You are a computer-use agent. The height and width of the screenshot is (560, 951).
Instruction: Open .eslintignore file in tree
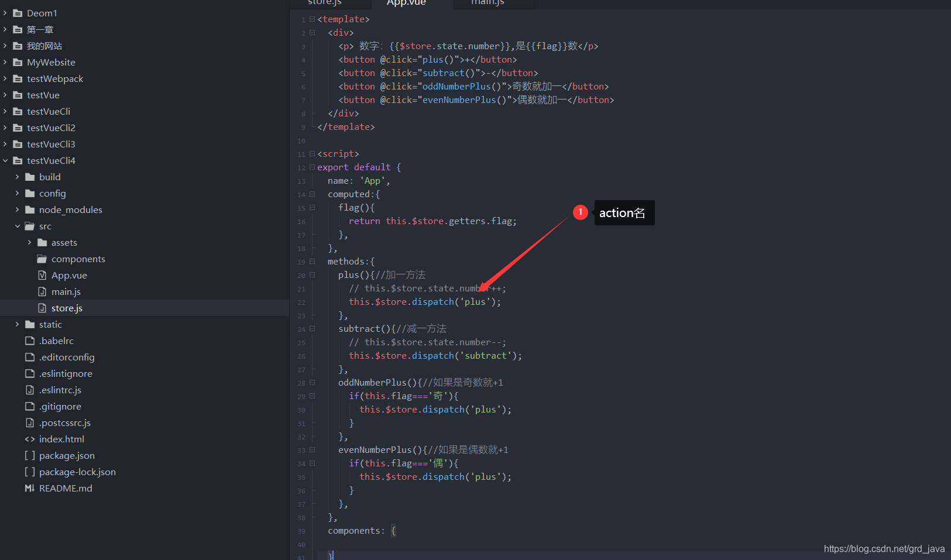[x=145, y=373]
